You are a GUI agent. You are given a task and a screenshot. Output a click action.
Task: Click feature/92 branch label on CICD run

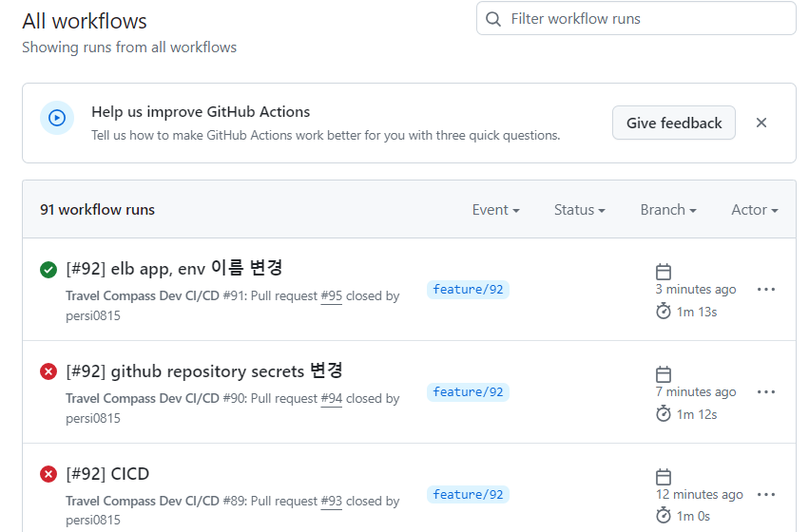pos(468,494)
